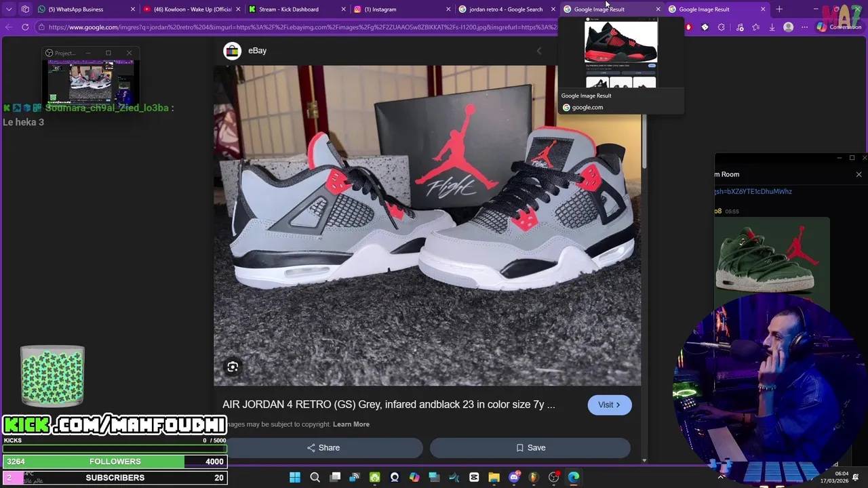This screenshot has width=868, height=488.
Task: Open the browser Downloads icon
Action: coord(772,27)
